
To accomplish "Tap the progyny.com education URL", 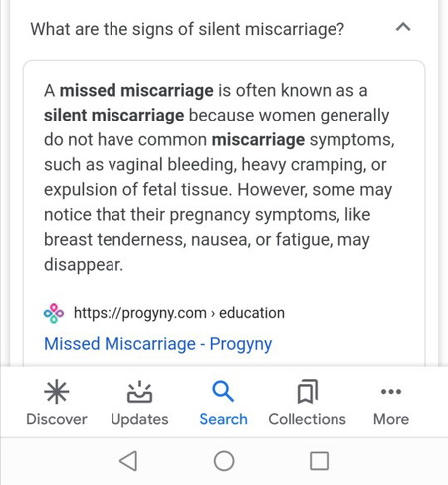I will pyautogui.click(x=179, y=313).
